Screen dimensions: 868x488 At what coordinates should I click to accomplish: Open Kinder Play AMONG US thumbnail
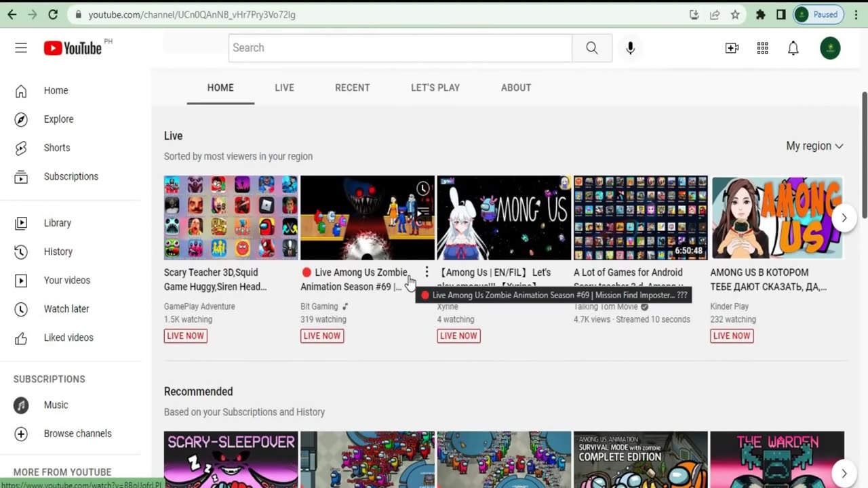tap(777, 218)
